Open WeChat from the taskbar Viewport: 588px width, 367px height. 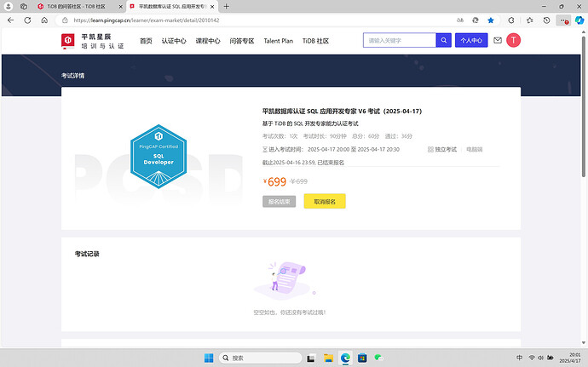click(378, 358)
